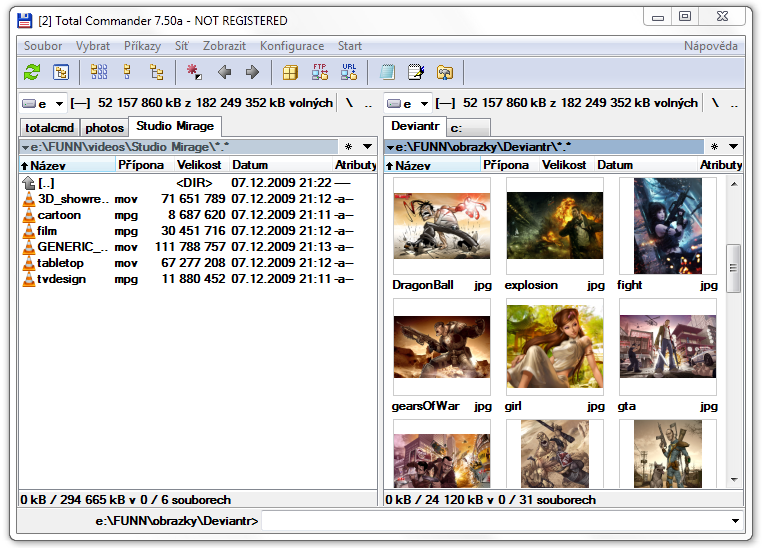
Task: Click the VLC icon beside cartoon file
Action: pos(29,215)
